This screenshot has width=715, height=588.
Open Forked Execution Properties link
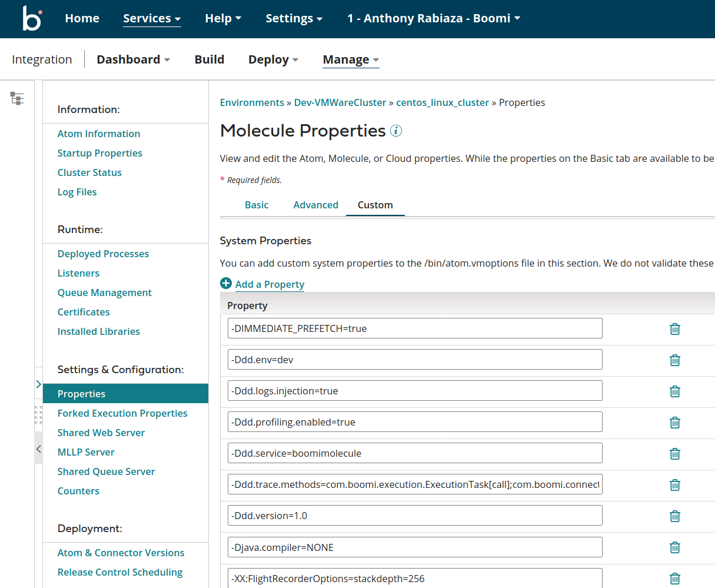click(122, 413)
